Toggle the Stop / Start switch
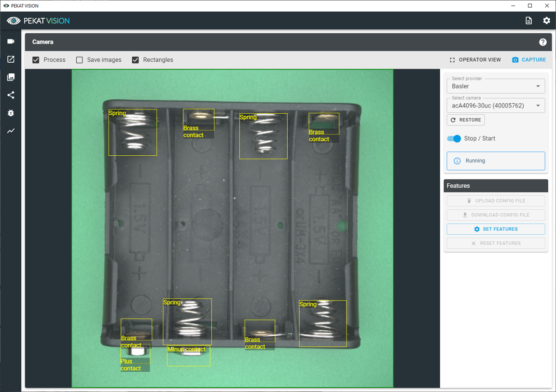 coord(454,138)
